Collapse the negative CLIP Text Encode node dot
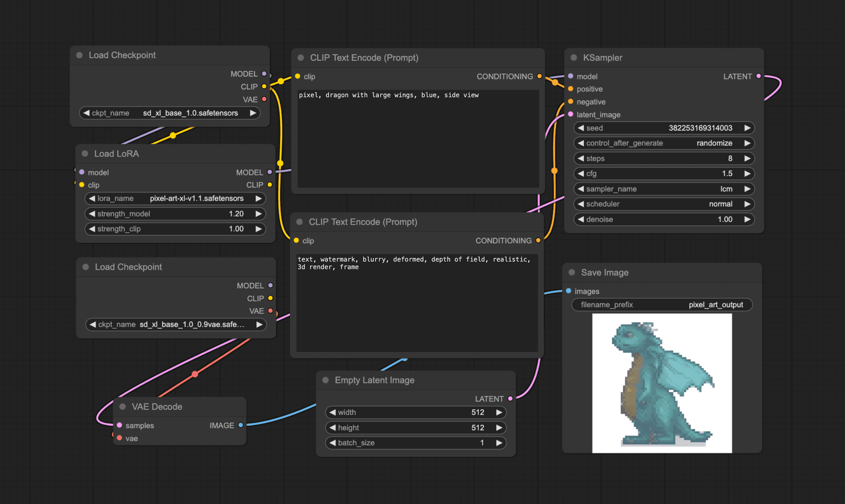 [x=300, y=222]
